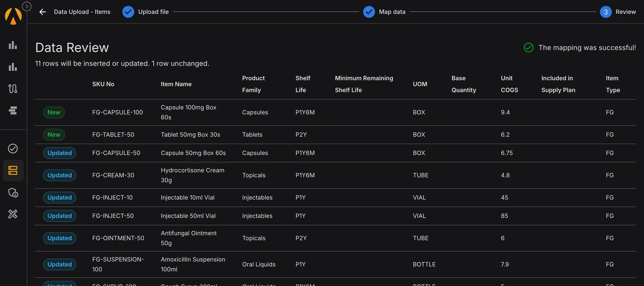Click the Unit COGS value 85
The image size is (644, 286).
tap(505, 216)
